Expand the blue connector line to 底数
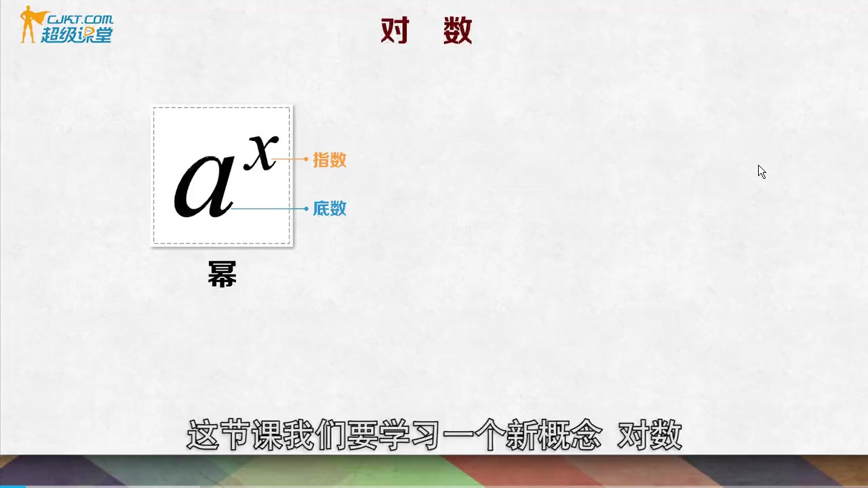This screenshot has width=868, height=488. pos(268,209)
